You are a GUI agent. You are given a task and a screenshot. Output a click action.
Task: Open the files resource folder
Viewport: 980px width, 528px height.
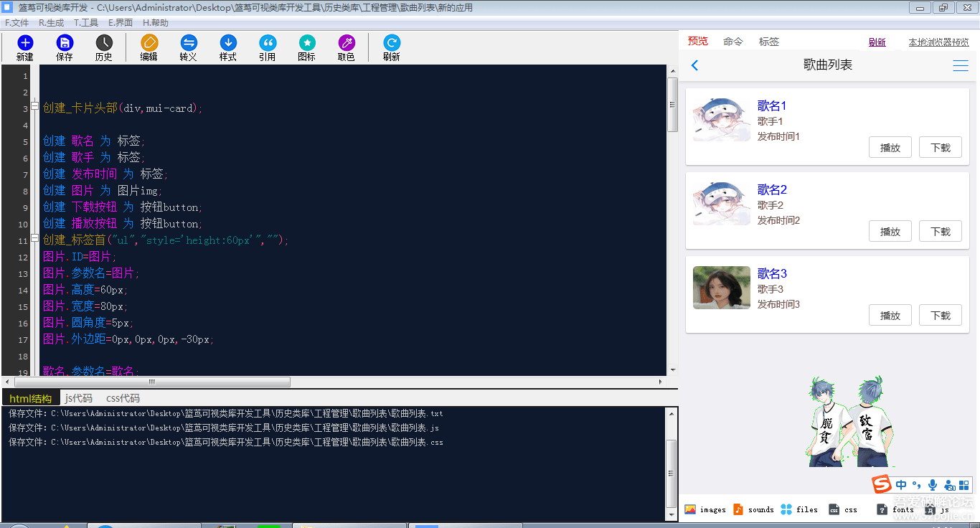click(799, 509)
